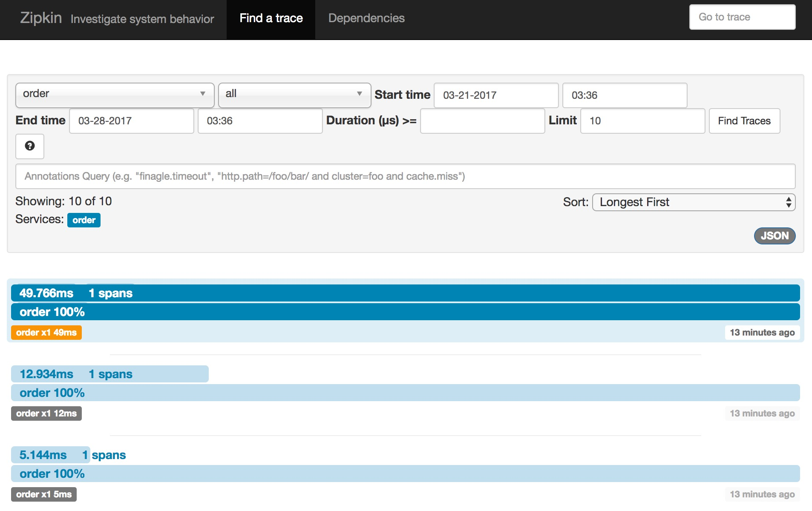Screen dimensions: 812x511
Task: Click the Annotations Query text box
Action: click(x=405, y=176)
